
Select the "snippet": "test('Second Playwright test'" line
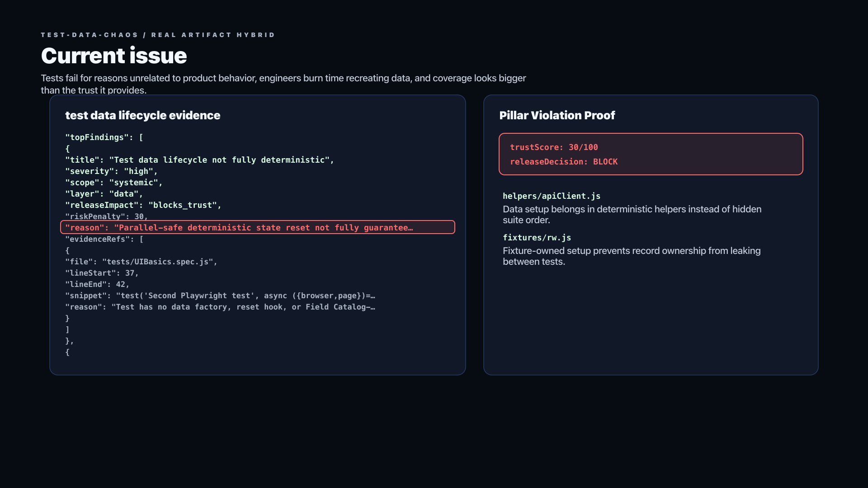click(220, 296)
